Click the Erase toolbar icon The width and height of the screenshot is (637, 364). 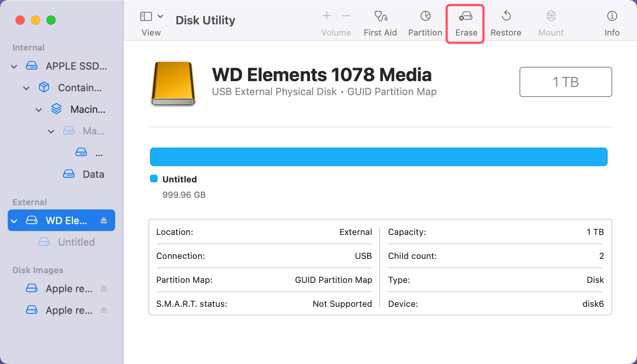(465, 21)
